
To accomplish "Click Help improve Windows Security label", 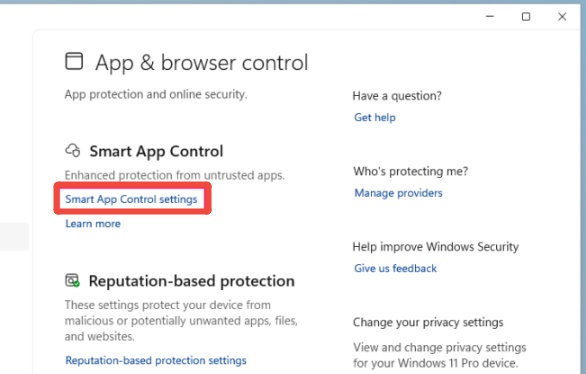I will (436, 247).
